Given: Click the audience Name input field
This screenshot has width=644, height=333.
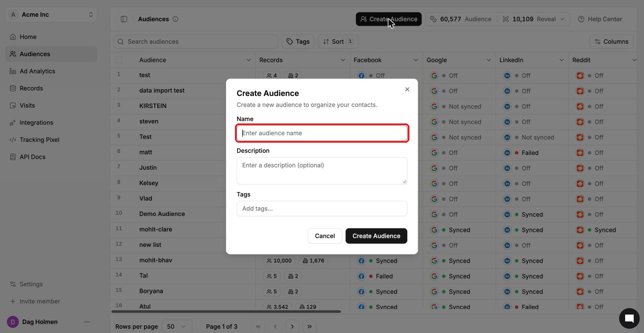Looking at the screenshot, I should [322, 133].
